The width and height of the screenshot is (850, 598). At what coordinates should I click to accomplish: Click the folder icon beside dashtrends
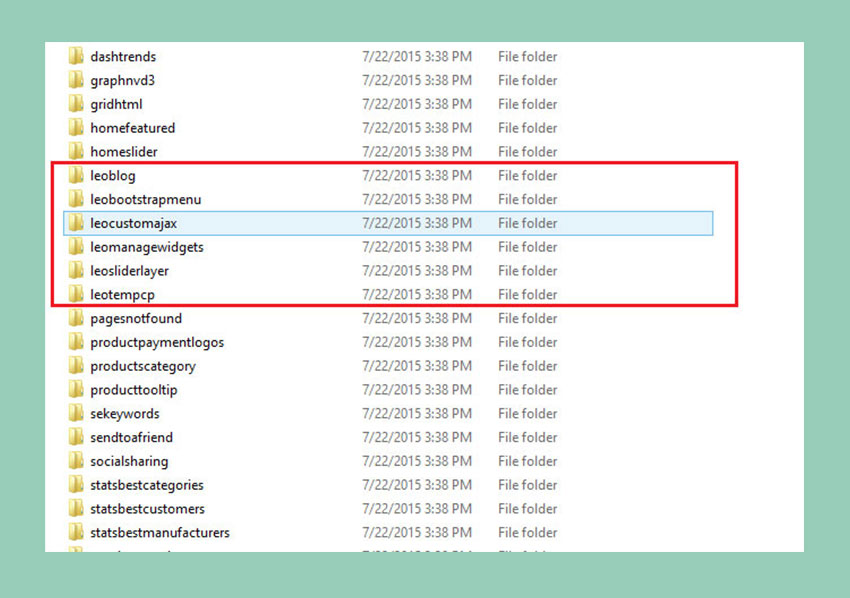click(76, 57)
